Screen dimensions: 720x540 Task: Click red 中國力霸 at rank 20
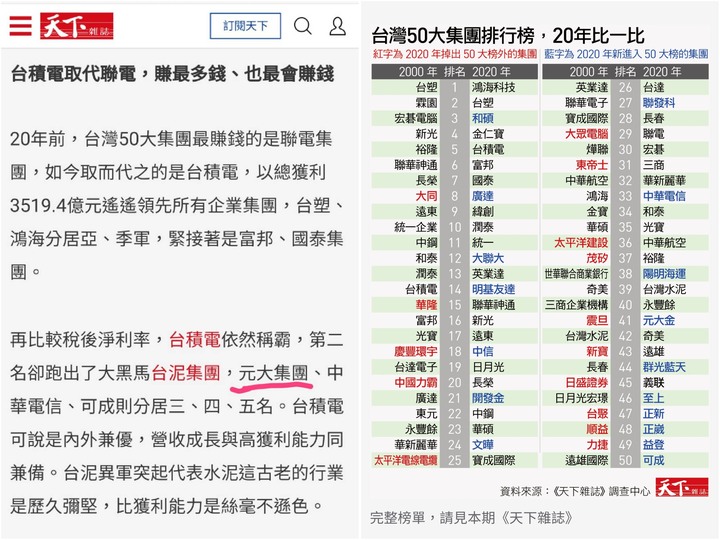(x=416, y=382)
